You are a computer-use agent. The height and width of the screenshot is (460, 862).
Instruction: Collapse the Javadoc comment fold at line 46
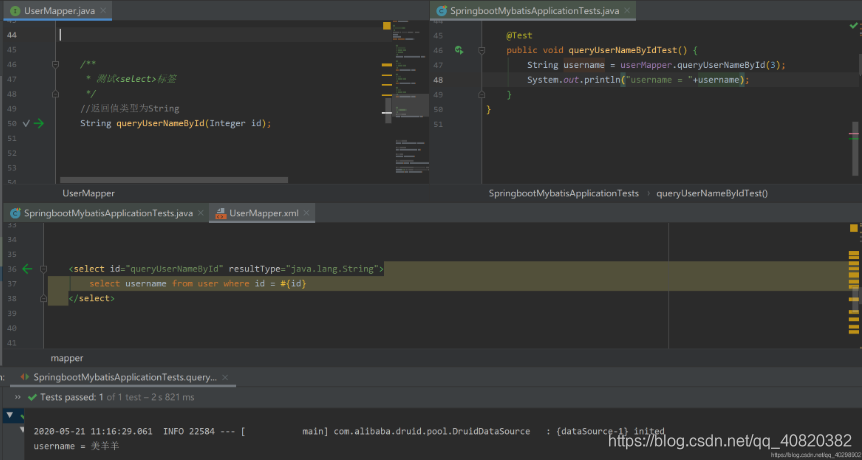coord(55,65)
